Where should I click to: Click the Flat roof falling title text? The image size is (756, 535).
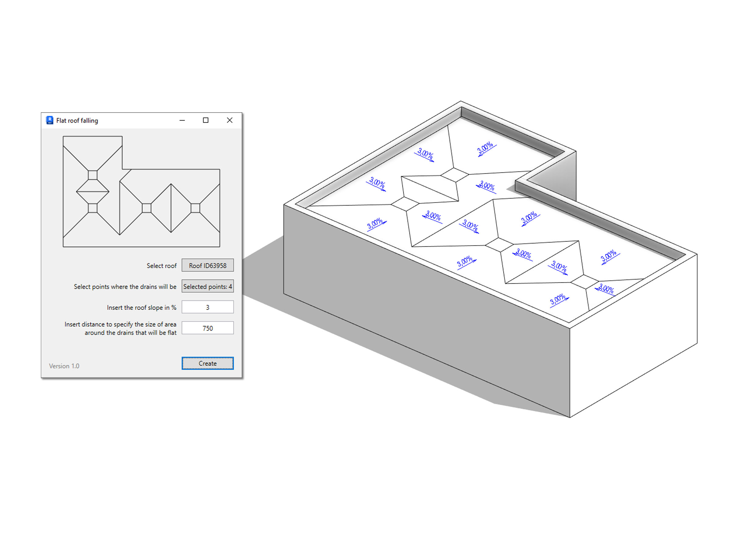point(77,120)
